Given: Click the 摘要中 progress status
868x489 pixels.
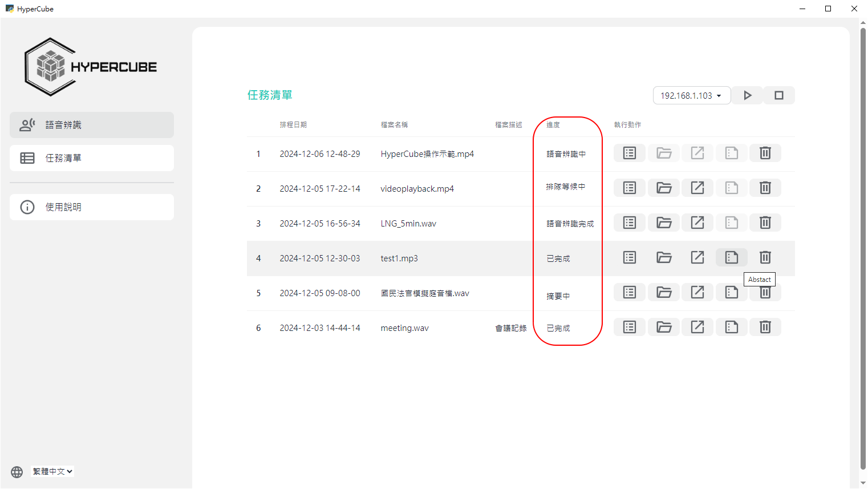Looking at the screenshot, I should (x=558, y=296).
